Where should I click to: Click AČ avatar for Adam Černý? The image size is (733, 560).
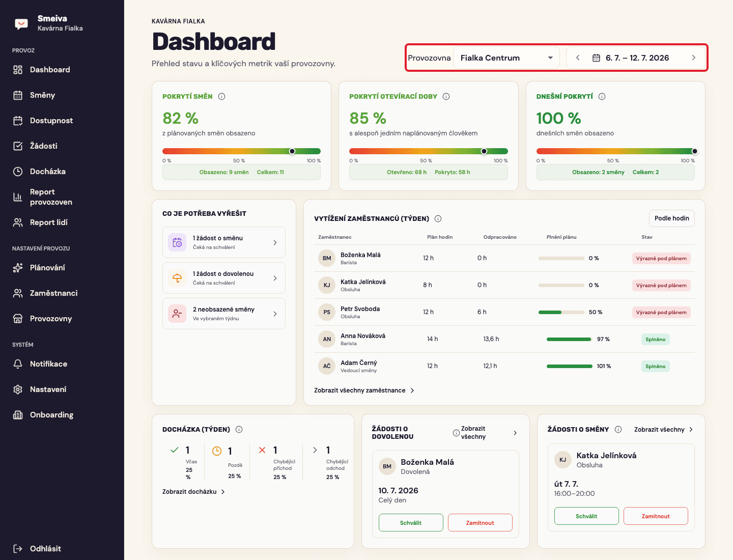tap(327, 366)
